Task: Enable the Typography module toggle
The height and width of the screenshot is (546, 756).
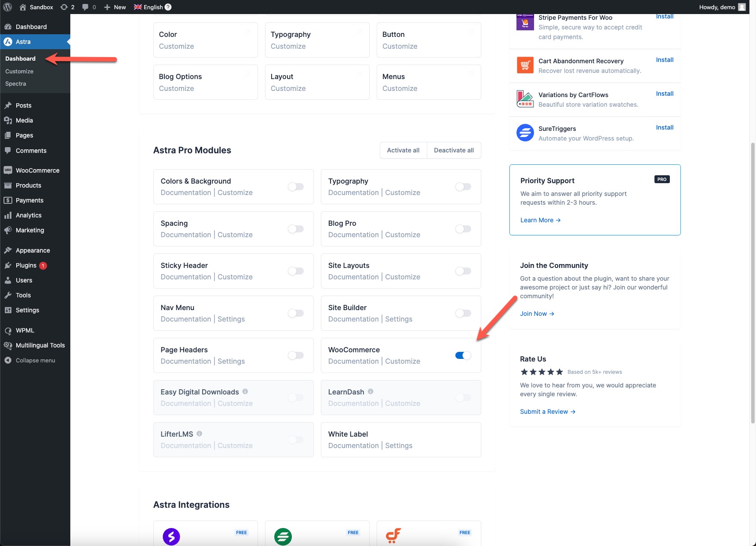Action: (463, 187)
